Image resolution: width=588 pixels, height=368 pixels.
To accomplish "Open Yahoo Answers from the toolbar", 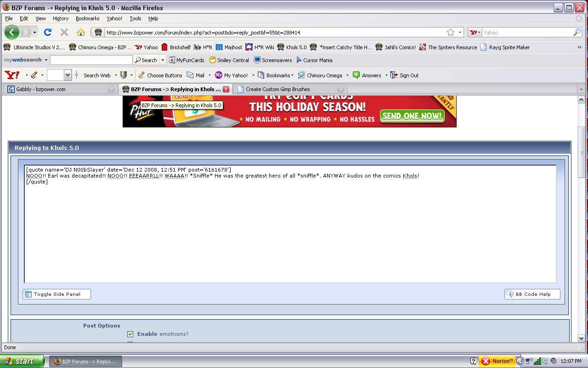I will point(367,75).
